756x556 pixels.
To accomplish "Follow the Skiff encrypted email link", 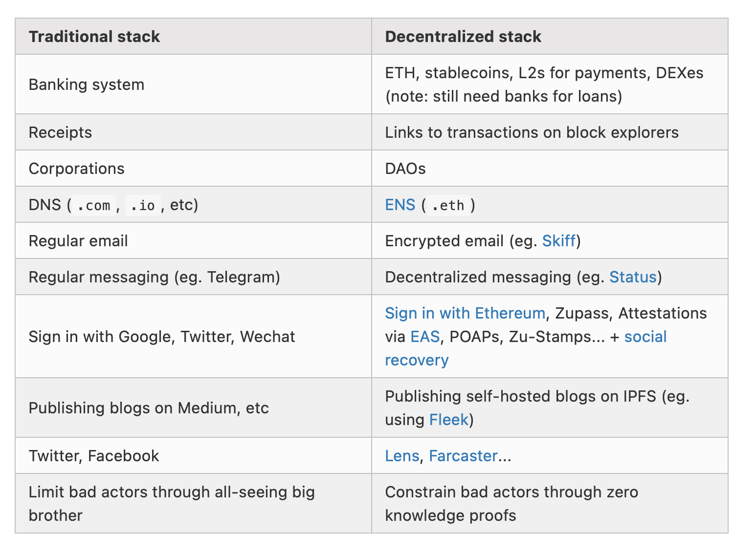I will (x=558, y=241).
